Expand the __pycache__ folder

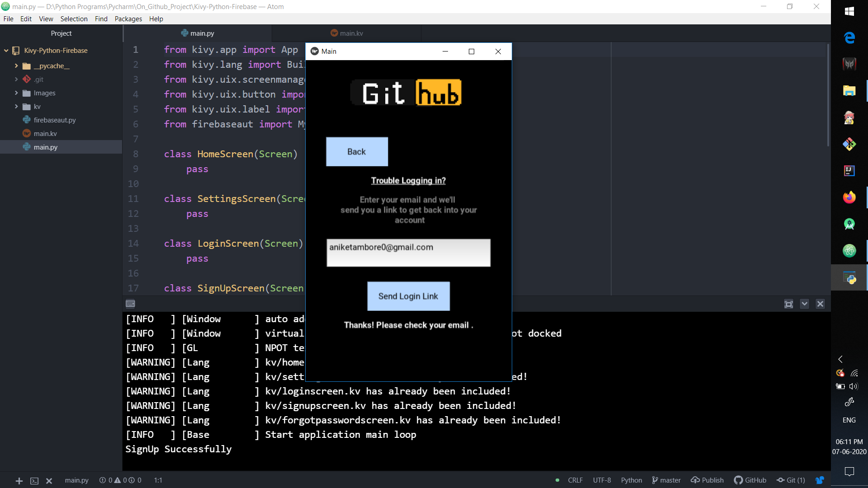point(16,66)
